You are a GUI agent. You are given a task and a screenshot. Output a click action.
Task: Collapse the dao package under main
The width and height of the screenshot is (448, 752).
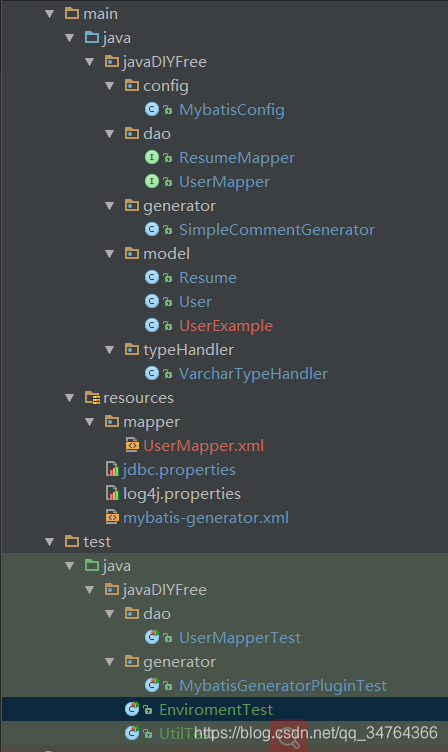click(x=110, y=134)
